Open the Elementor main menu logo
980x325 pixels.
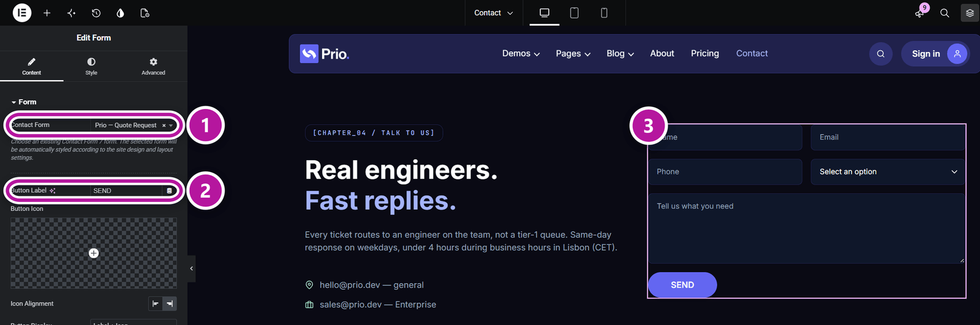coord(22,12)
